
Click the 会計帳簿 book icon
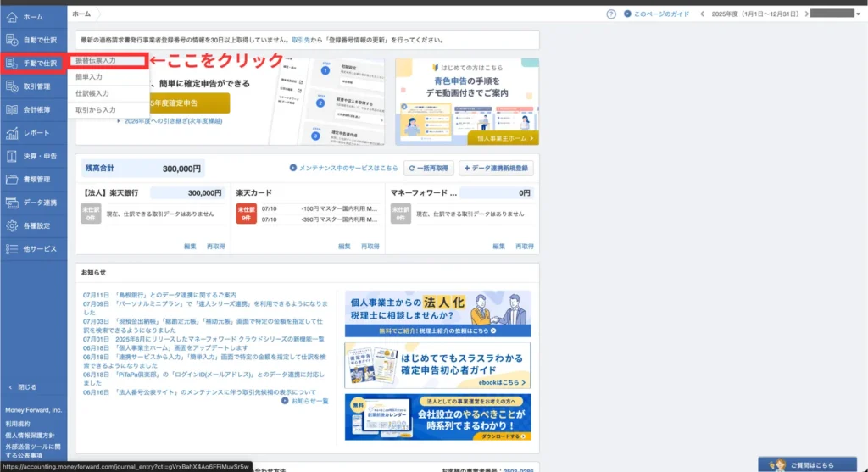(x=12, y=109)
